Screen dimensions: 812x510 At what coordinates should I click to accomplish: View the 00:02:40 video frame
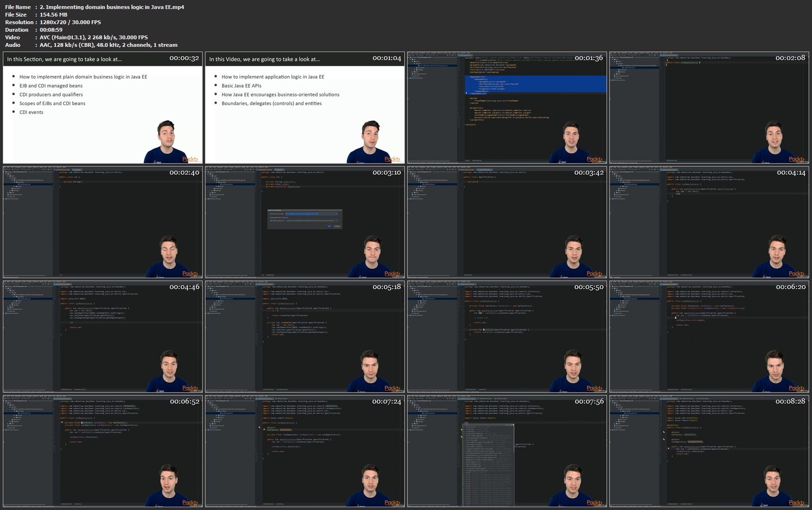(103, 222)
